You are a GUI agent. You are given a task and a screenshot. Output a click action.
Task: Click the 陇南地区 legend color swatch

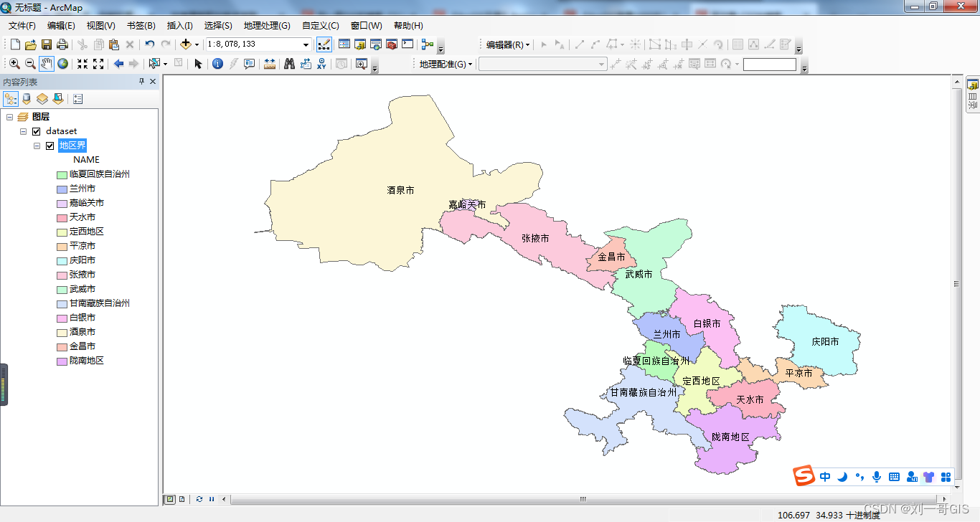pyautogui.click(x=62, y=361)
